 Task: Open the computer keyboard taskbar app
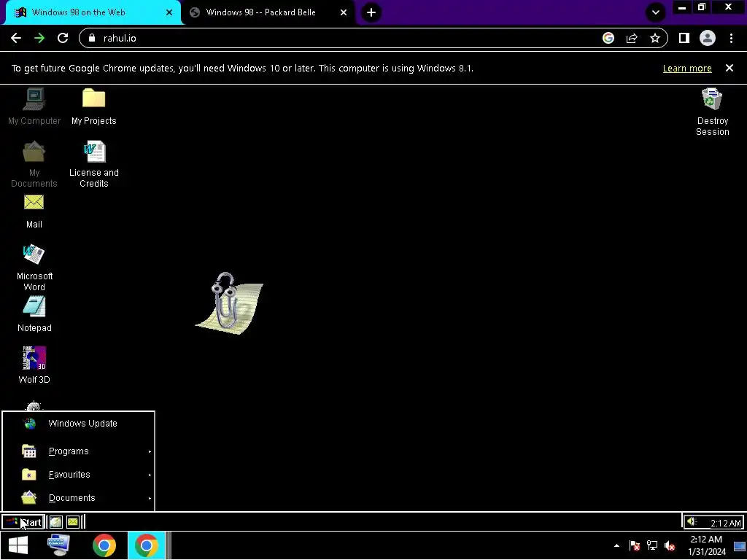tap(58, 545)
